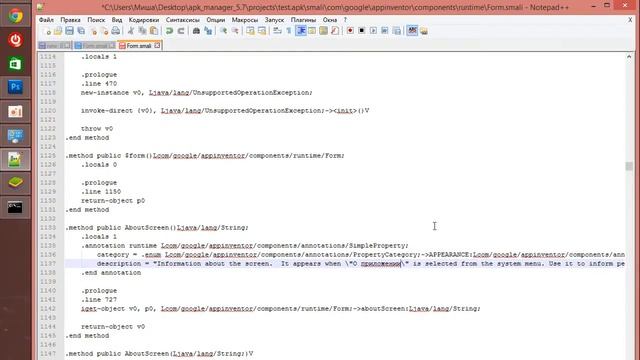
Task: Click the "return-object p0" line
Action: [x=113, y=201]
